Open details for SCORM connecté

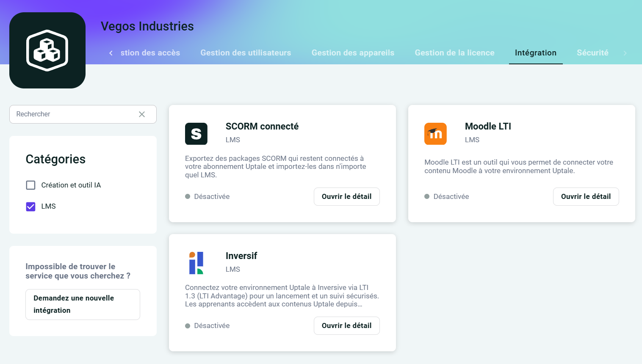point(346,196)
